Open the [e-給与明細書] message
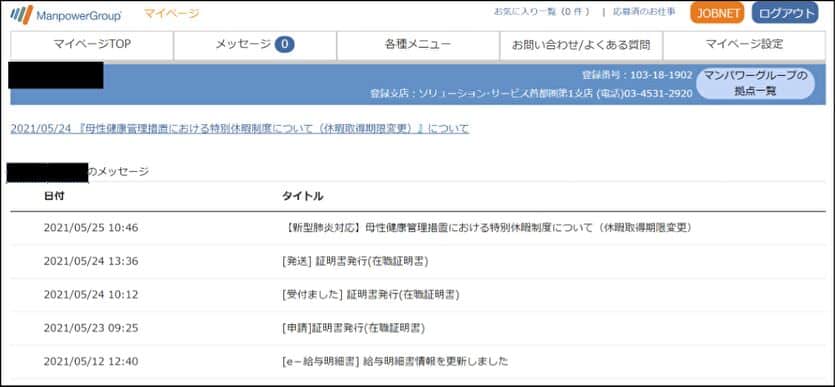 coord(395,361)
